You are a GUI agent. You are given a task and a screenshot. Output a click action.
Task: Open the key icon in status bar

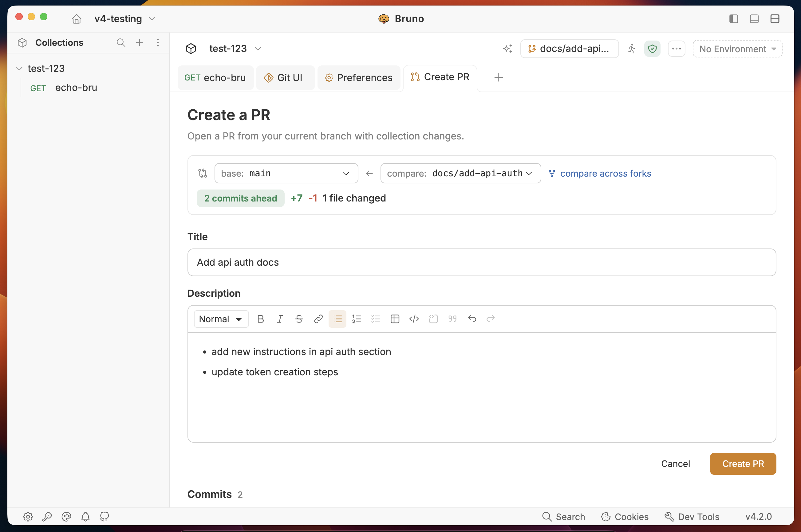click(x=47, y=517)
